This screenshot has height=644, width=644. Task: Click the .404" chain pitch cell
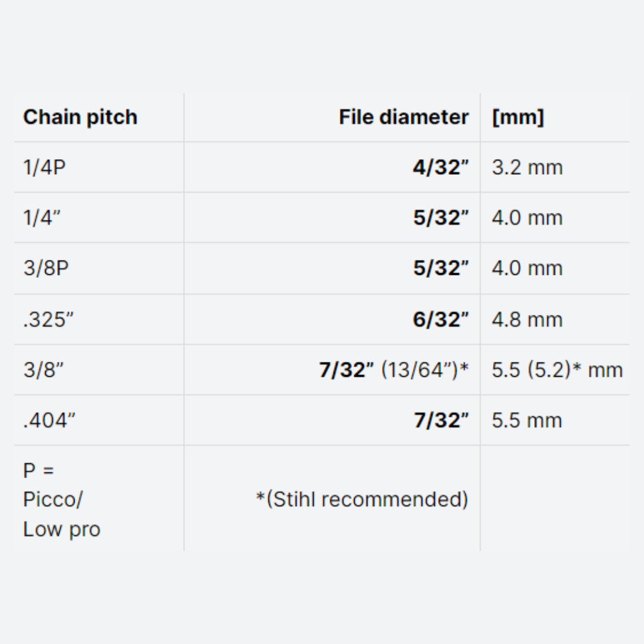pos(49,421)
